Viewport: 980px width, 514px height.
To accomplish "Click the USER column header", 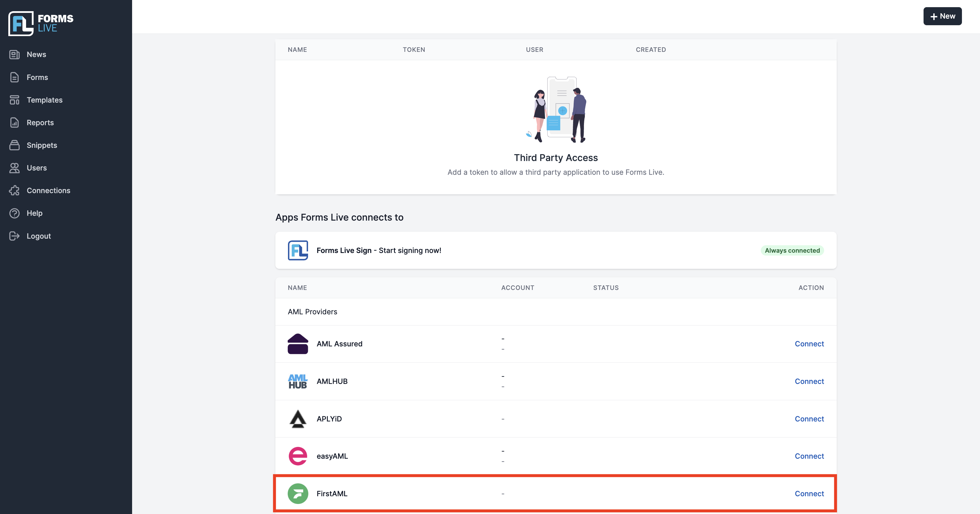I will 534,50.
